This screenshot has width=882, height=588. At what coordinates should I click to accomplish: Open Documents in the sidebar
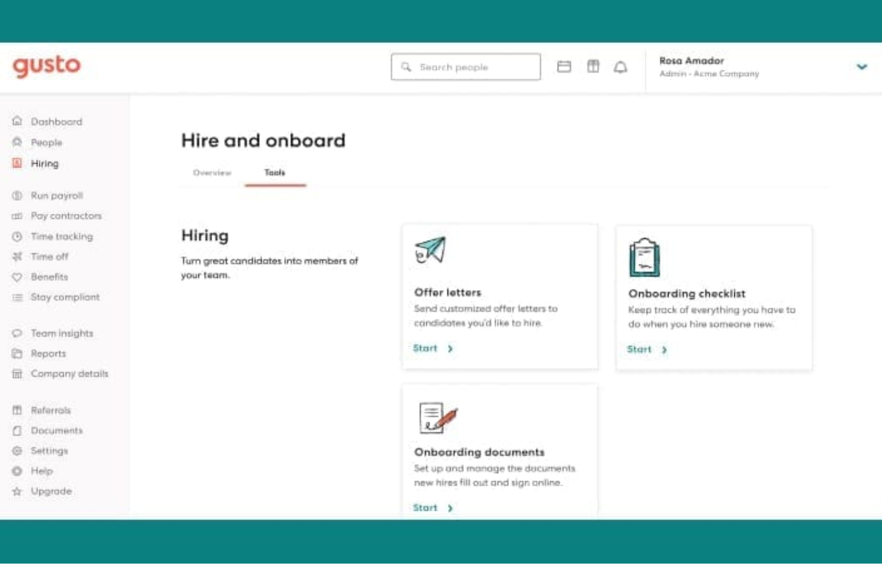coord(57,430)
